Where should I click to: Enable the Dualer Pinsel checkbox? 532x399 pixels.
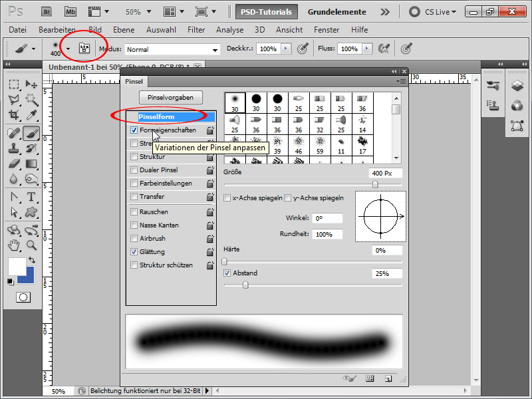coord(134,170)
